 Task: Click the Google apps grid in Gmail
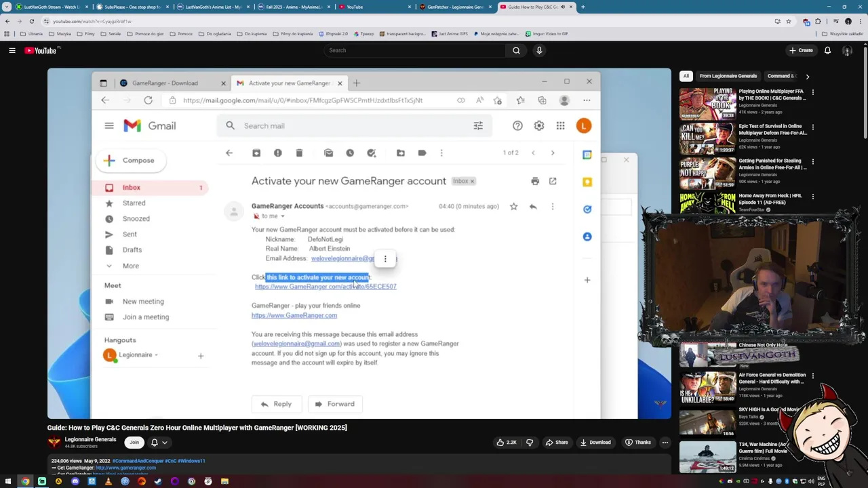[x=561, y=126]
